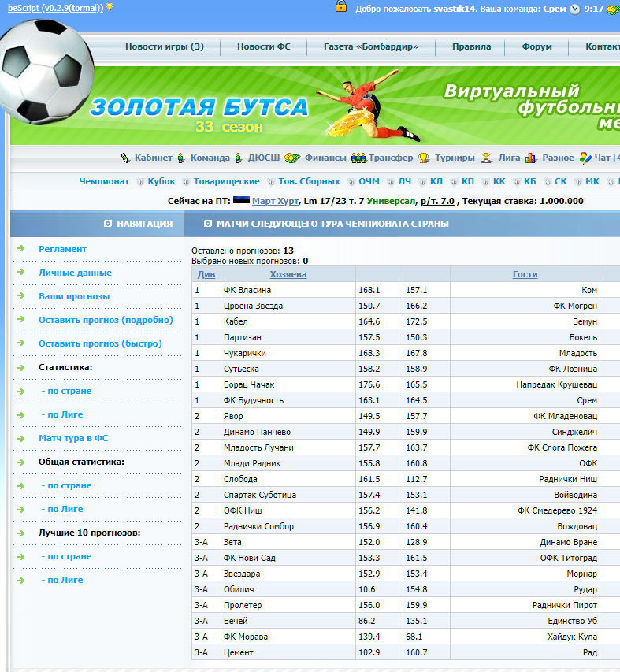This screenshot has height=672, width=620.
Task: Click the Чат pencil icon
Action: click(585, 158)
